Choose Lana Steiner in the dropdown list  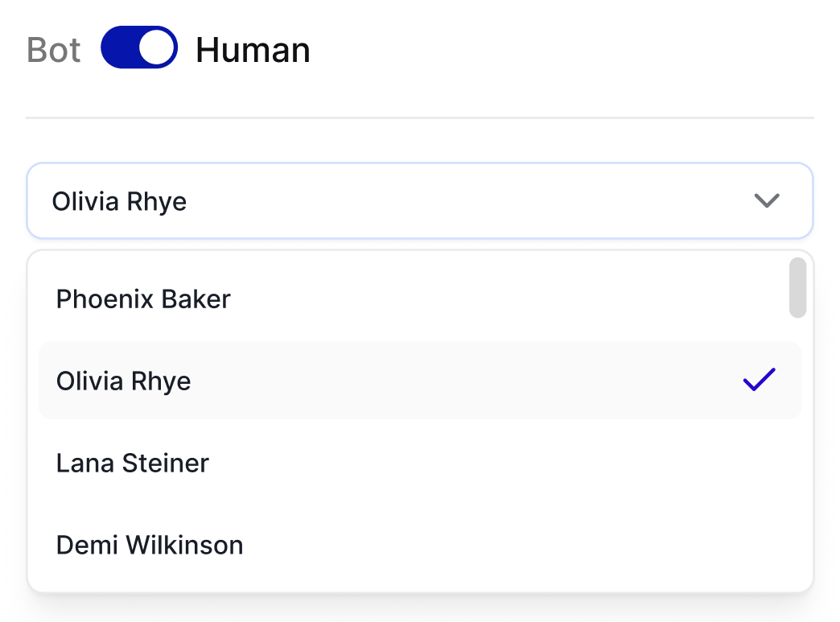pyautogui.click(x=133, y=463)
